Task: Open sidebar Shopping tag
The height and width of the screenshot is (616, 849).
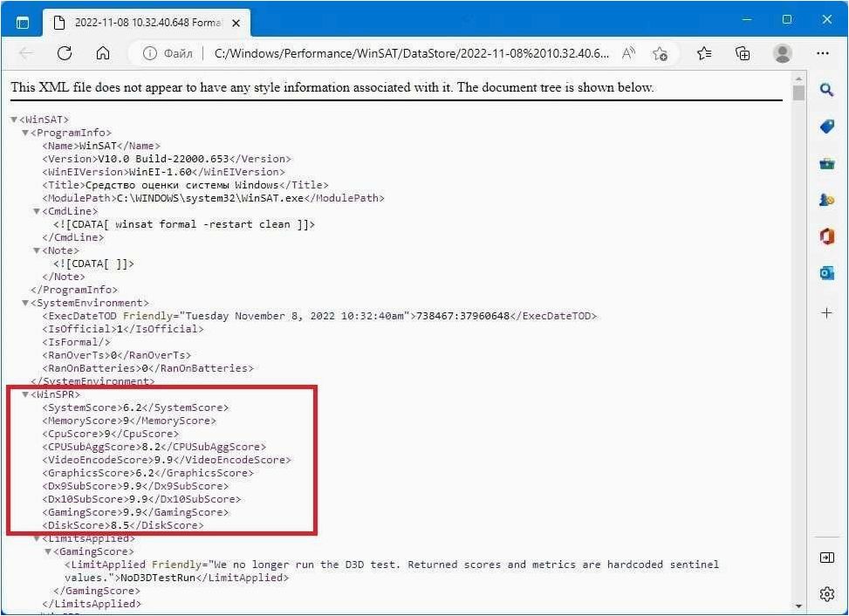Action: (826, 127)
